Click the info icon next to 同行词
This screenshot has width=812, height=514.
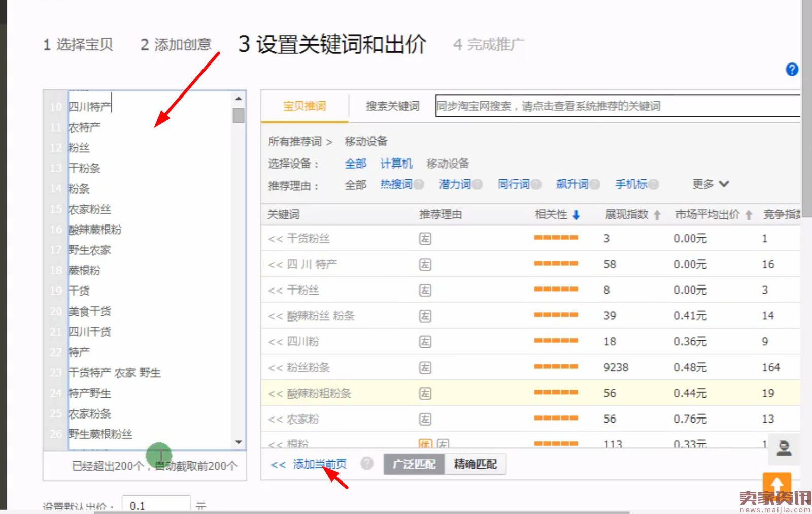[x=536, y=184]
